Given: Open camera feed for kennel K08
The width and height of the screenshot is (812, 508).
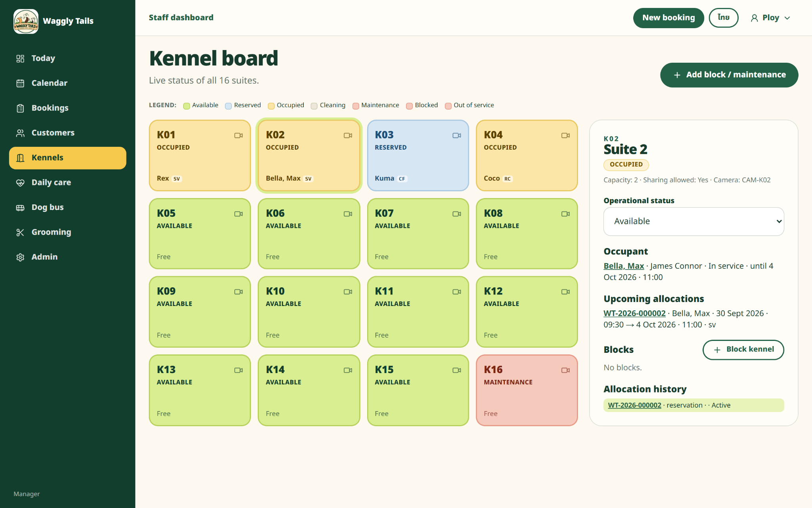Looking at the screenshot, I should pos(566,214).
